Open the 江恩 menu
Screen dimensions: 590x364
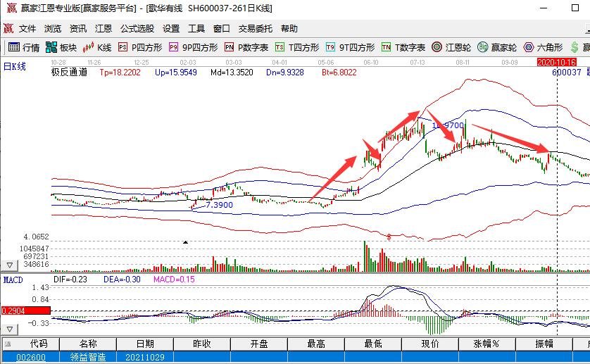[103, 29]
